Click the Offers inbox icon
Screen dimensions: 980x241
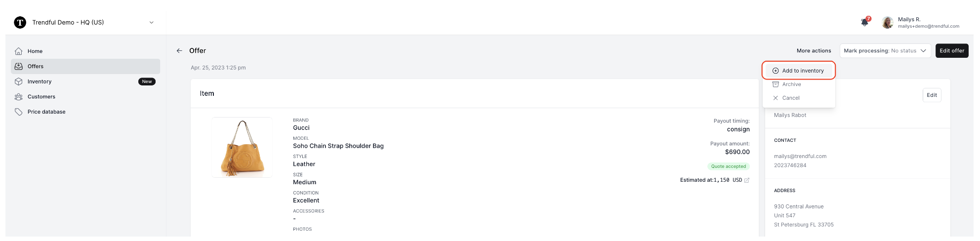tap(19, 66)
